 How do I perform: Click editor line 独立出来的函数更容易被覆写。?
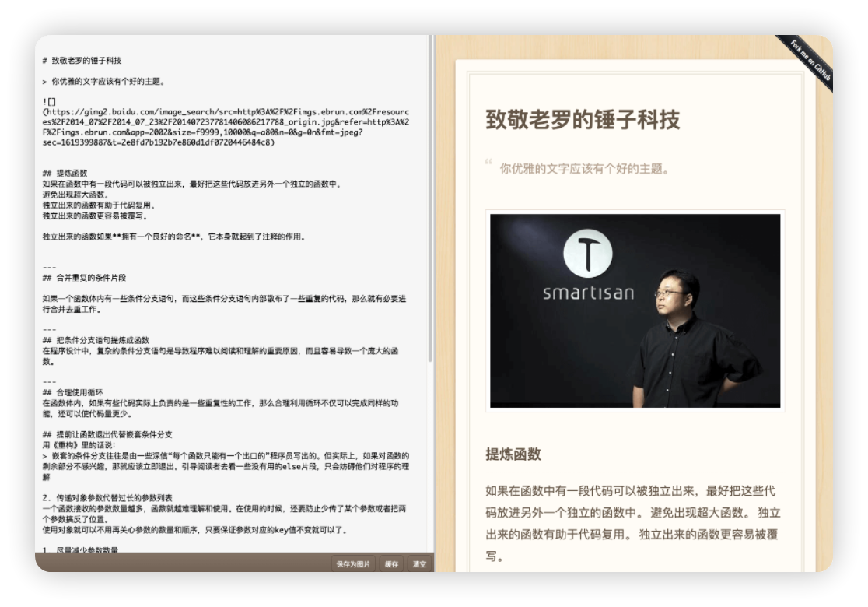[x=95, y=216]
